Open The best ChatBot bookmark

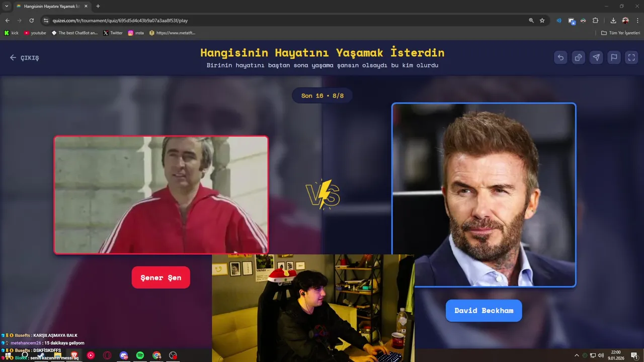coord(74,33)
